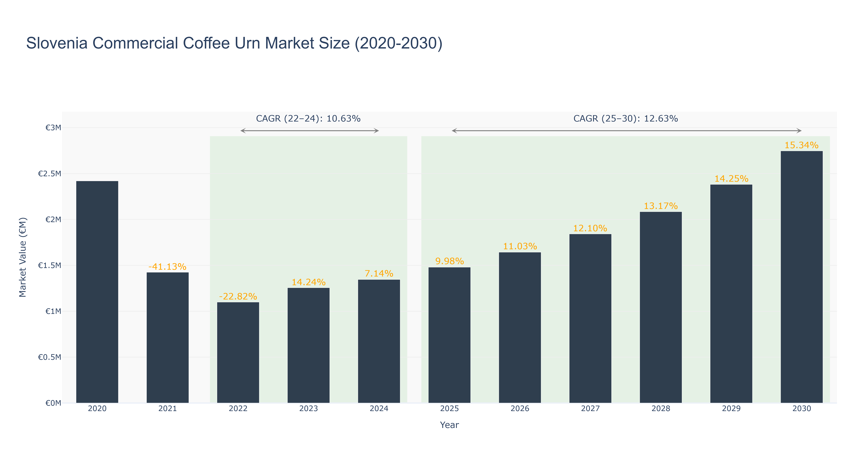Click the €0.5M y-axis tick label
The image size is (868, 465).
tap(50, 357)
